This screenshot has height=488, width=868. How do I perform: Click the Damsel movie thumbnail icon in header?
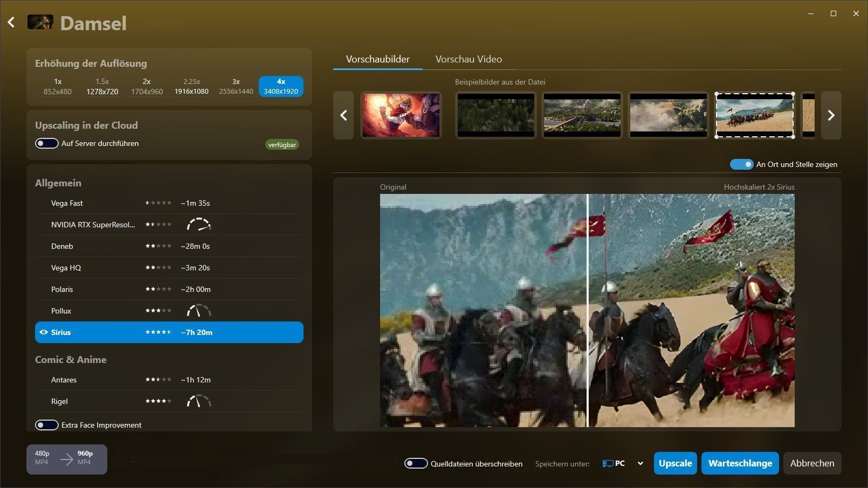click(x=40, y=23)
